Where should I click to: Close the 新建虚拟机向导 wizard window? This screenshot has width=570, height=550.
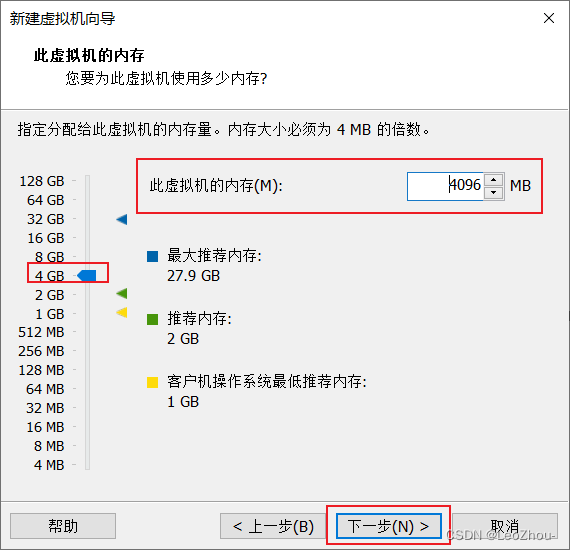coord(549,18)
